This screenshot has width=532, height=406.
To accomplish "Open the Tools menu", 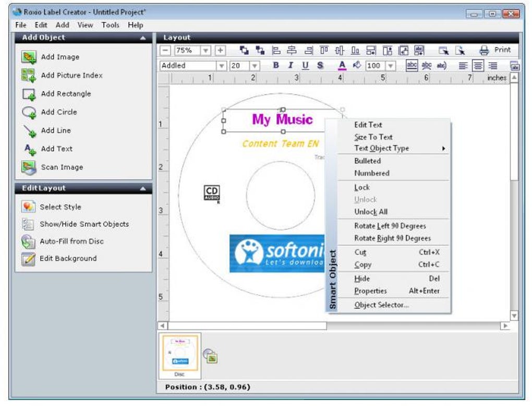I will [x=110, y=25].
